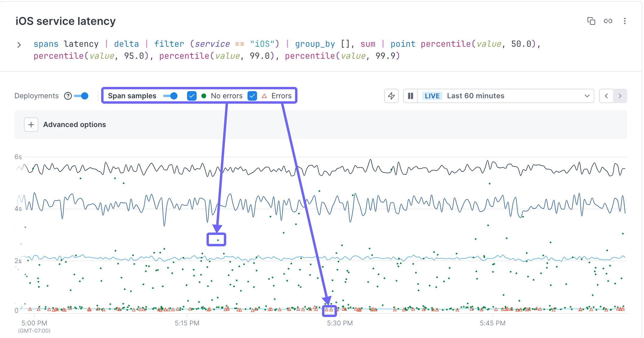The height and width of the screenshot is (338, 644).
Task: Click the red Errors triangle icon in legend
Action: tap(264, 96)
